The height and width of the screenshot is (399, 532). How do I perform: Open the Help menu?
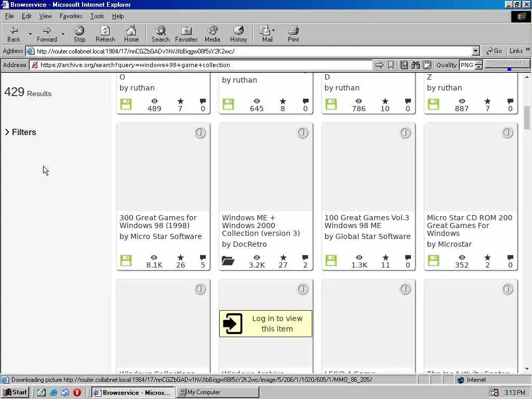[x=118, y=16]
